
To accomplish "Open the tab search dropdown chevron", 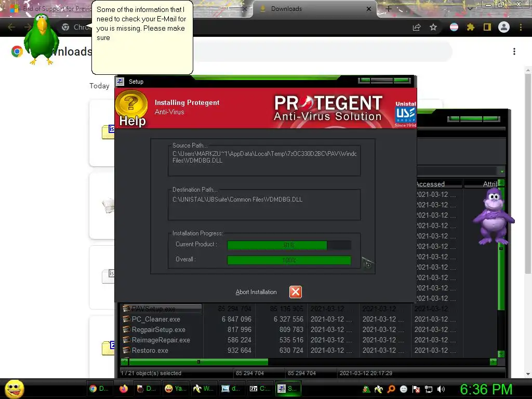I will tap(470, 9).
